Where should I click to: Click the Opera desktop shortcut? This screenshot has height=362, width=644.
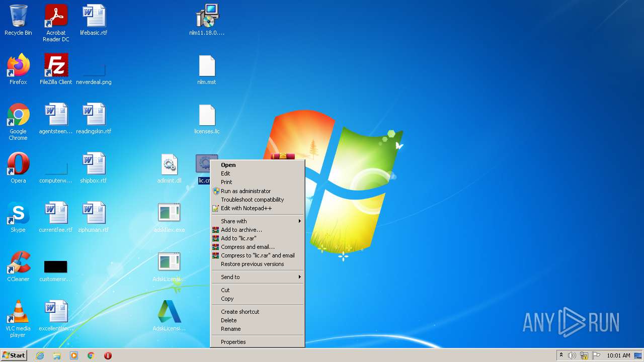point(18,168)
